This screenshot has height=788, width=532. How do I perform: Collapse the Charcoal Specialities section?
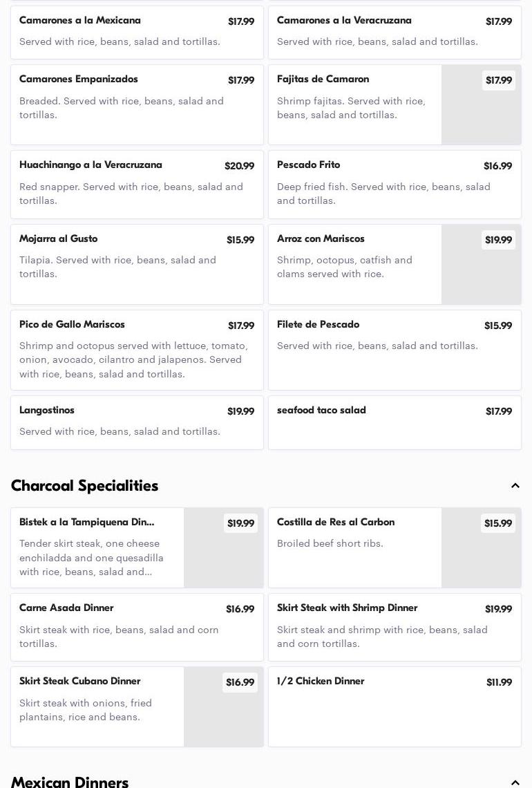[515, 486]
